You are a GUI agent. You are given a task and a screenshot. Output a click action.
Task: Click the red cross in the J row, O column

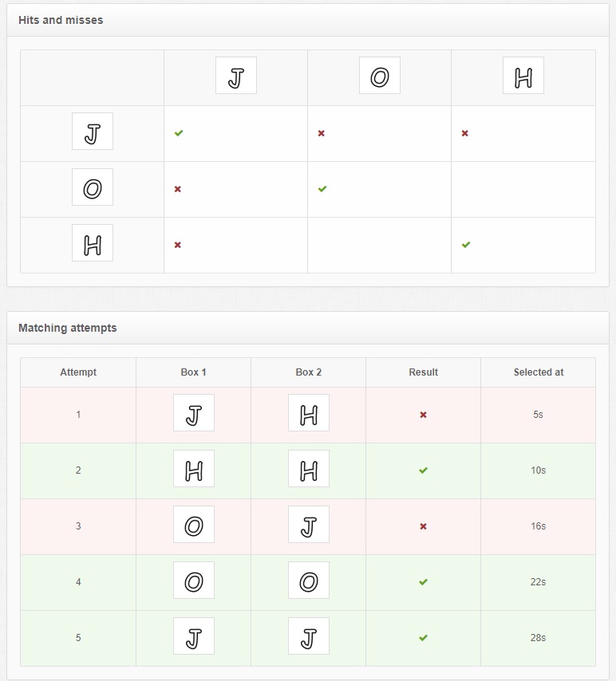pyautogui.click(x=322, y=133)
